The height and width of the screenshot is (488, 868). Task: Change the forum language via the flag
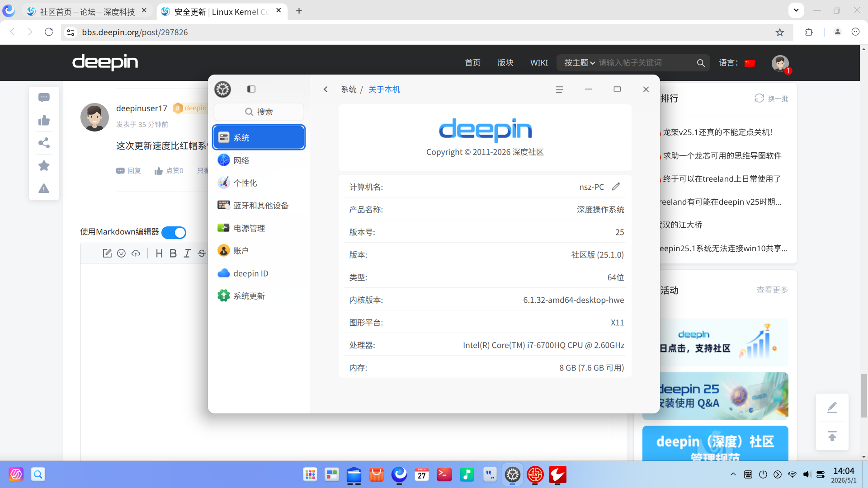tap(750, 63)
